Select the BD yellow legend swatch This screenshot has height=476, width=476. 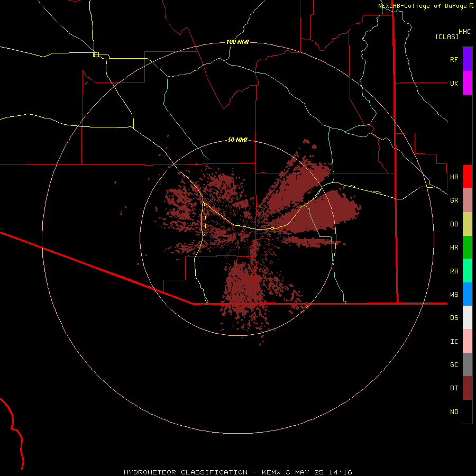[x=467, y=224]
